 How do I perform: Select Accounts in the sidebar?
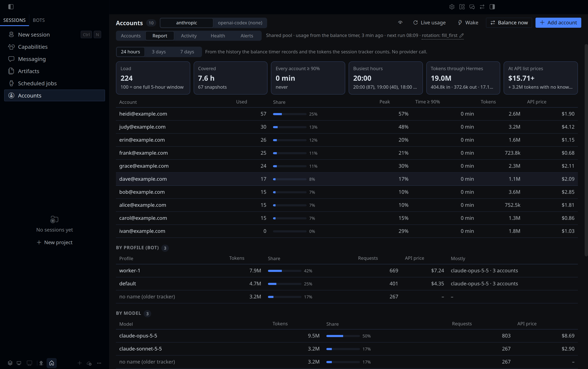pos(55,95)
